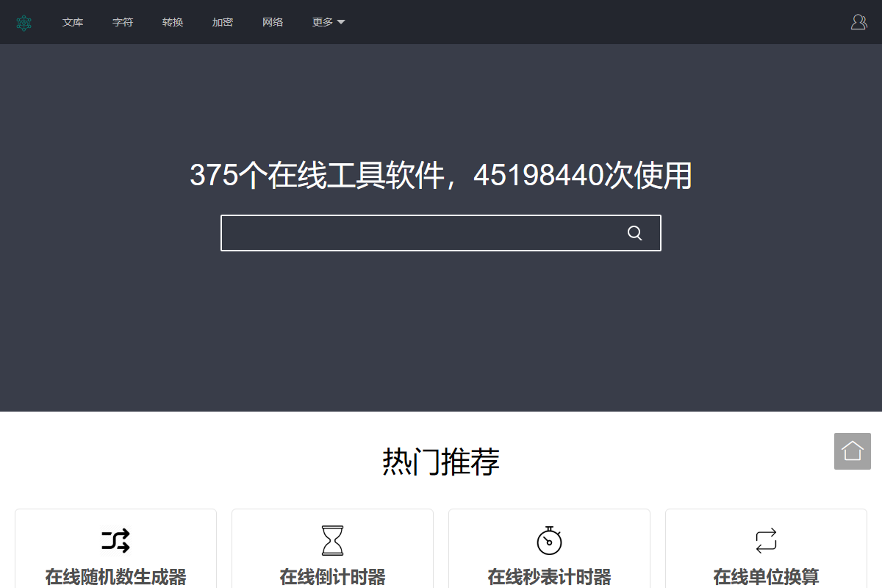
Task: Select the 字符 menu item
Action: click(123, 22)
